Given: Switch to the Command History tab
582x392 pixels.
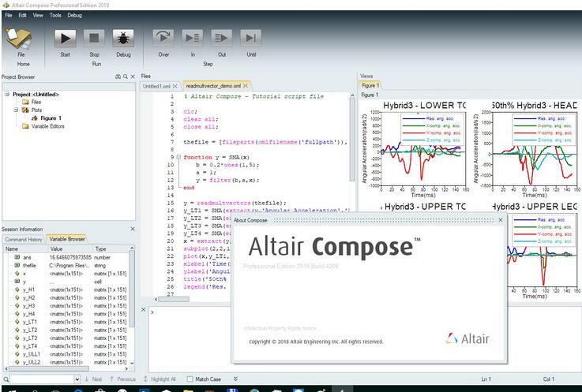Looking at the screenshot, I should click(x=24, y=240).
